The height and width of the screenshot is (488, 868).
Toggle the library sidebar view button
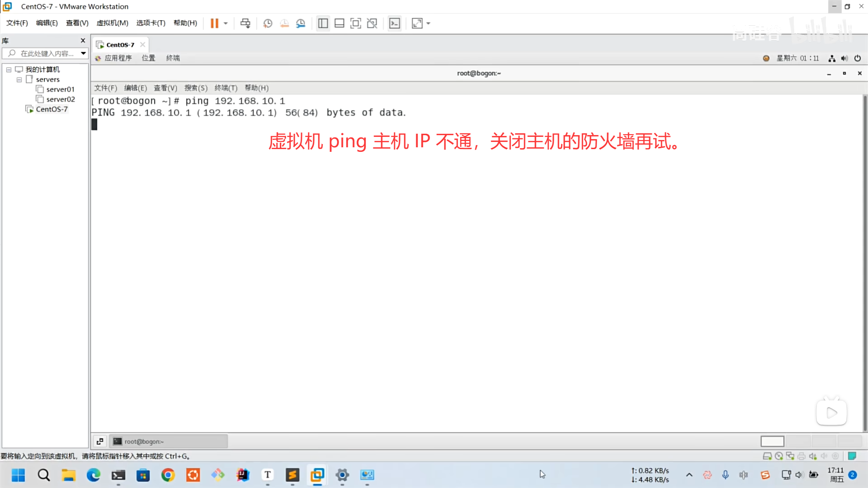point(323,23)
